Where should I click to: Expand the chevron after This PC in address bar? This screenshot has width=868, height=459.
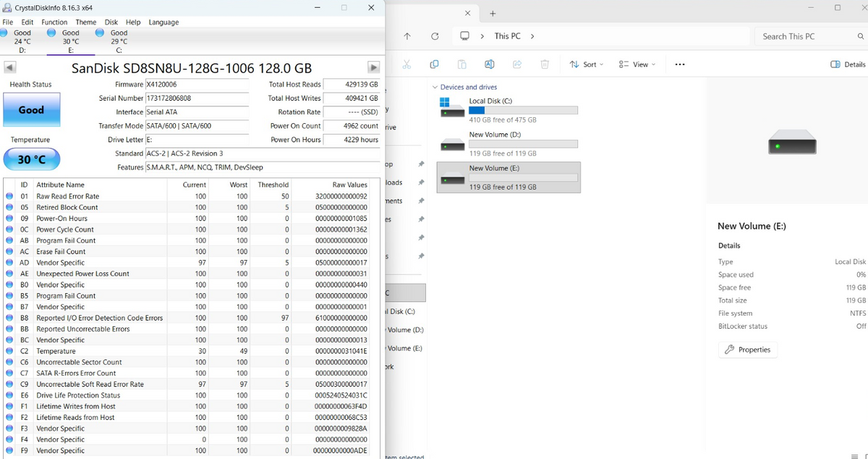[532, 36]
